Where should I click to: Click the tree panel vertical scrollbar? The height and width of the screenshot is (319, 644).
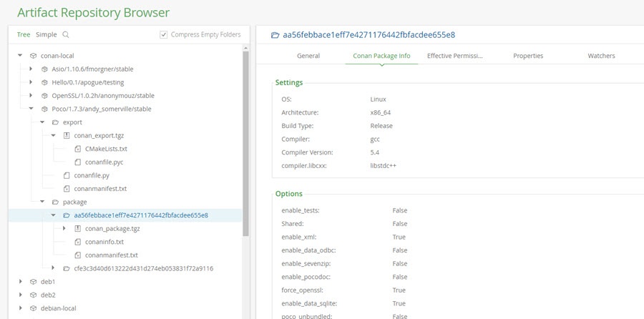point(246,143)
